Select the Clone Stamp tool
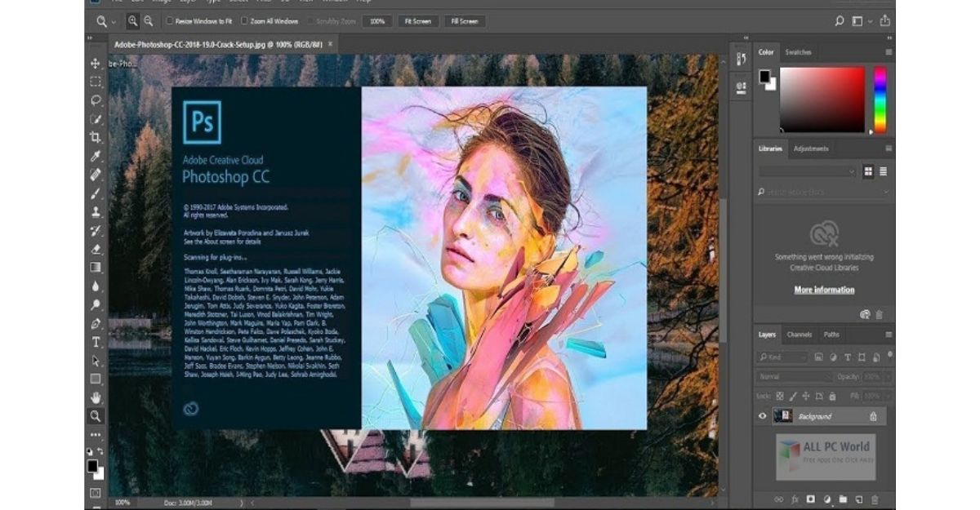980x510 pixels. tap(96, 211)
